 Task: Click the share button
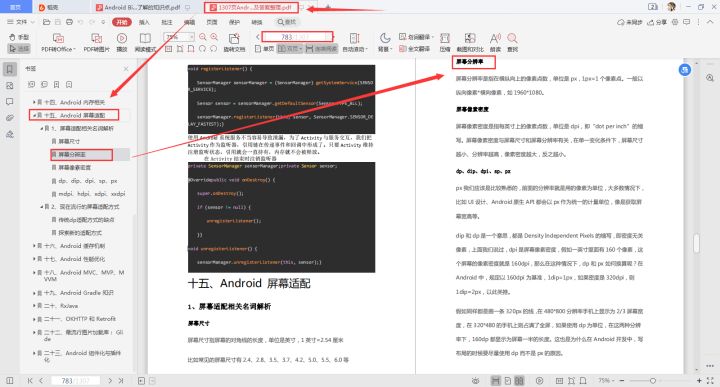(x=657, y=22)
